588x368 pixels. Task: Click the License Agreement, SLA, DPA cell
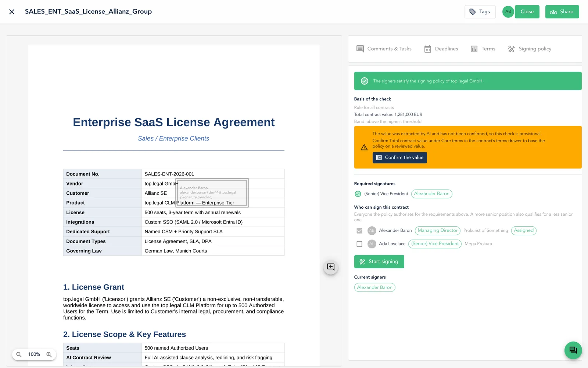click(x=213, y=241)
